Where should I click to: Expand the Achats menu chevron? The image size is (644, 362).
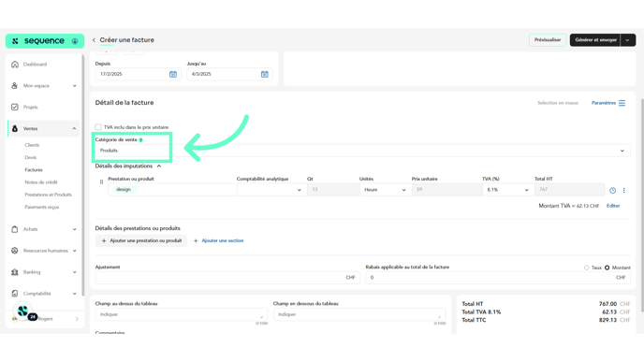[x=74, y=229]
